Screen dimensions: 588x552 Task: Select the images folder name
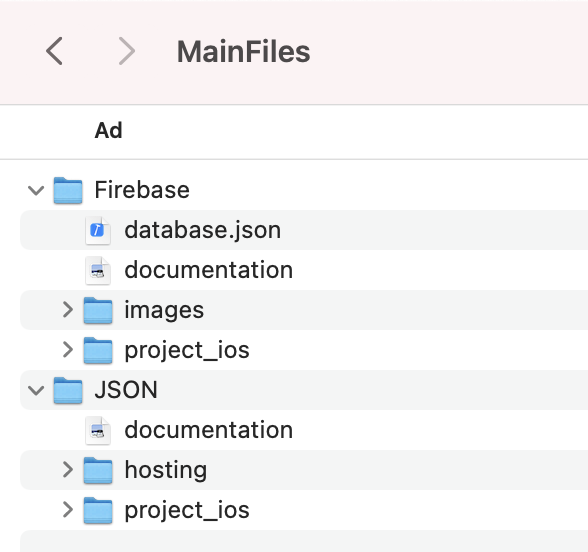[164, 310]
